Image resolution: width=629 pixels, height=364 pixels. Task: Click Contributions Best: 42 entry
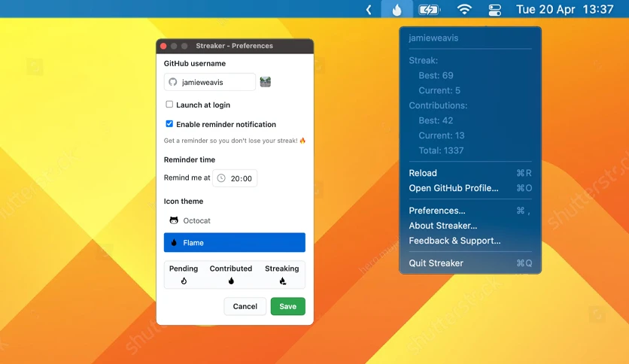click(x=436, y=120)
